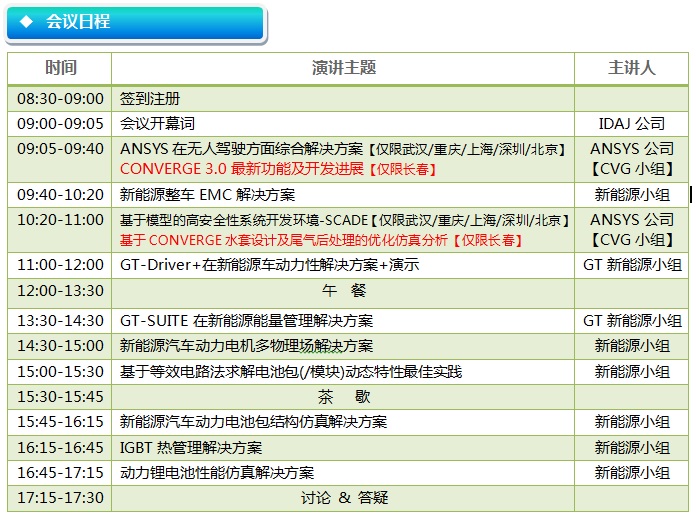This screenshot has height=515, width=696.
Task: Click the GT 新能源小组 speaker for GT-SUITE row
Action: point(632,321)
